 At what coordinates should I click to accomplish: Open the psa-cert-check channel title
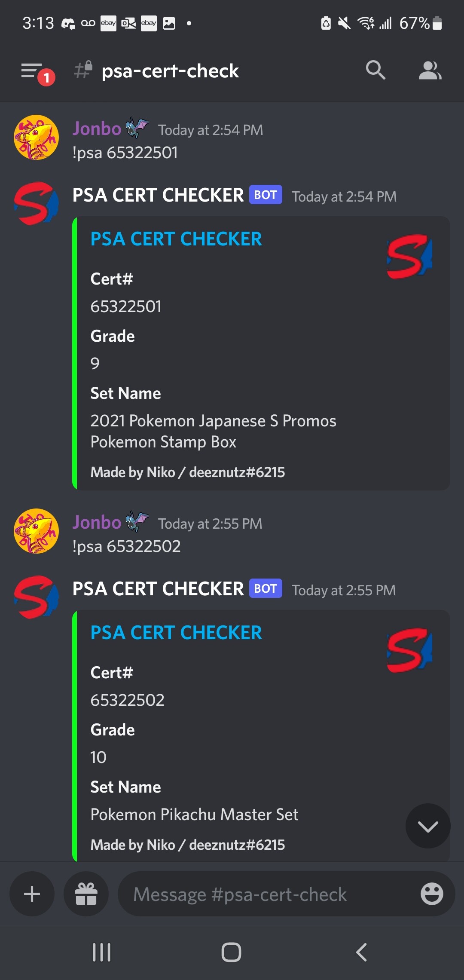pyautogui.click(x=170, y=71)
